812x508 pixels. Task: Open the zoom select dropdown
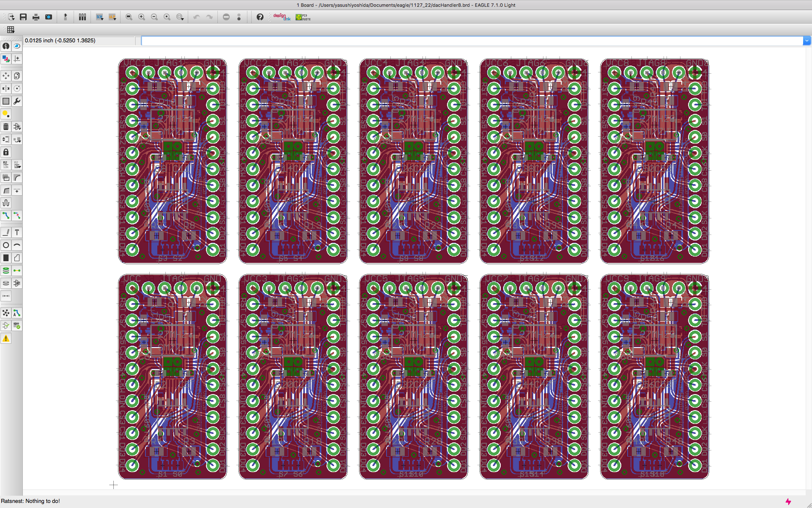[180, 17]
